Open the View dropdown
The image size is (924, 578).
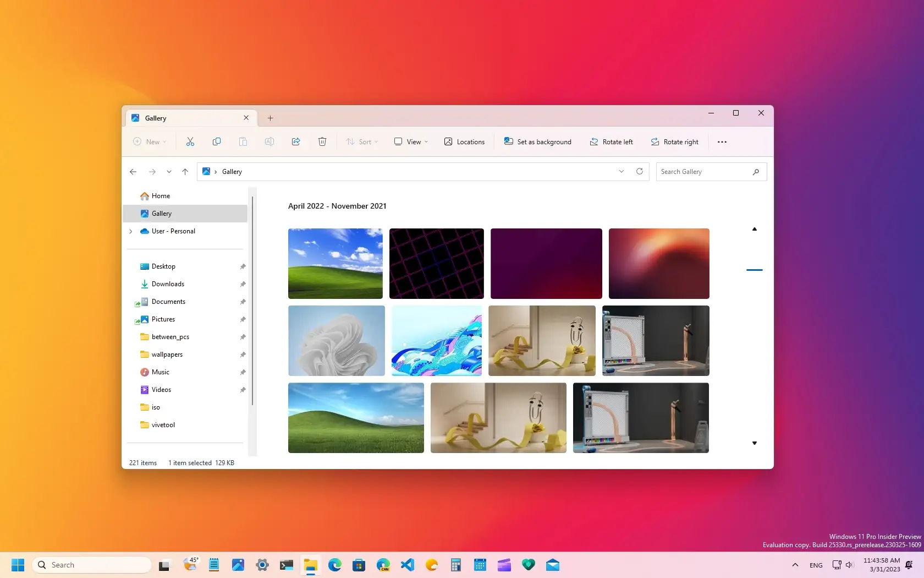(x=411, y=142)
